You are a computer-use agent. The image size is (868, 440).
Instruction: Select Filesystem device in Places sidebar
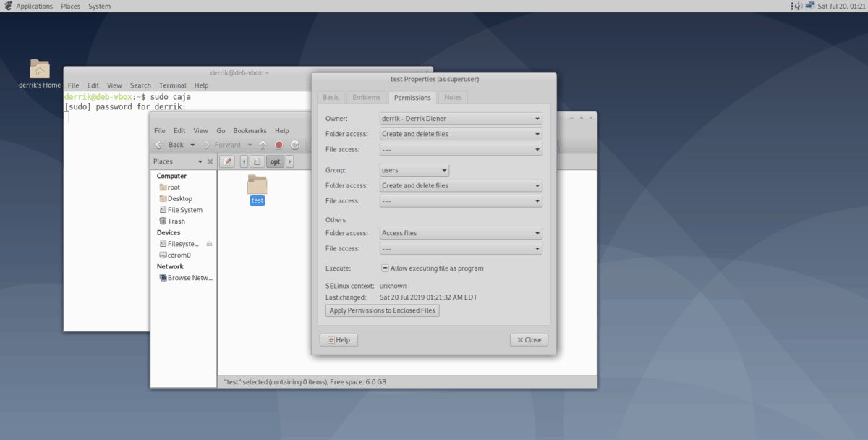tap(181, 244)
